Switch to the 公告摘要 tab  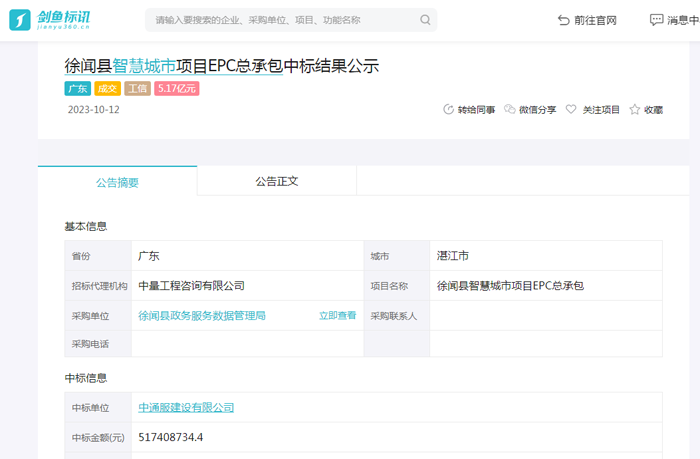tap(117, 182)
